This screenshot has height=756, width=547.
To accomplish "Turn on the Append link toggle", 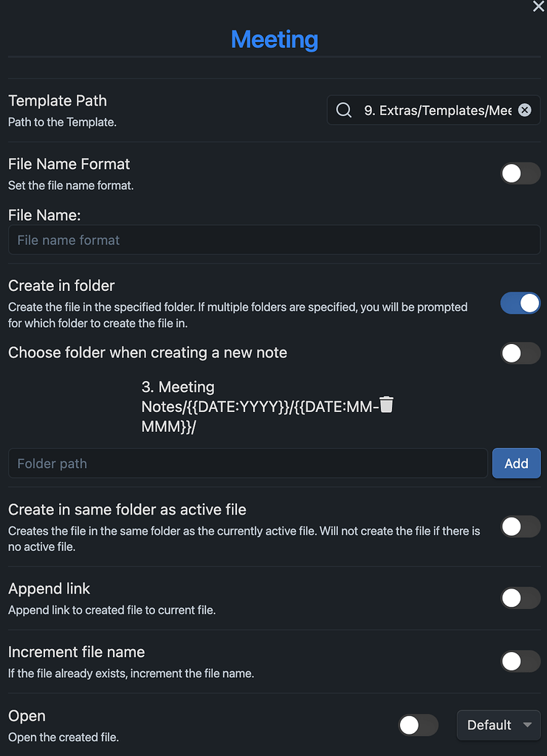I will point(520,598).
